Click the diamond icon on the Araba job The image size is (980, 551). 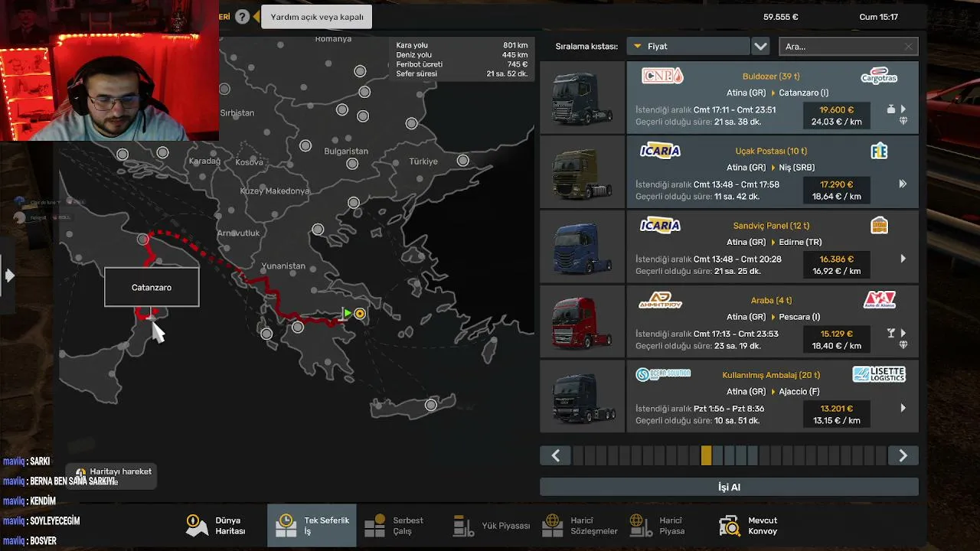tap(903, 345)
